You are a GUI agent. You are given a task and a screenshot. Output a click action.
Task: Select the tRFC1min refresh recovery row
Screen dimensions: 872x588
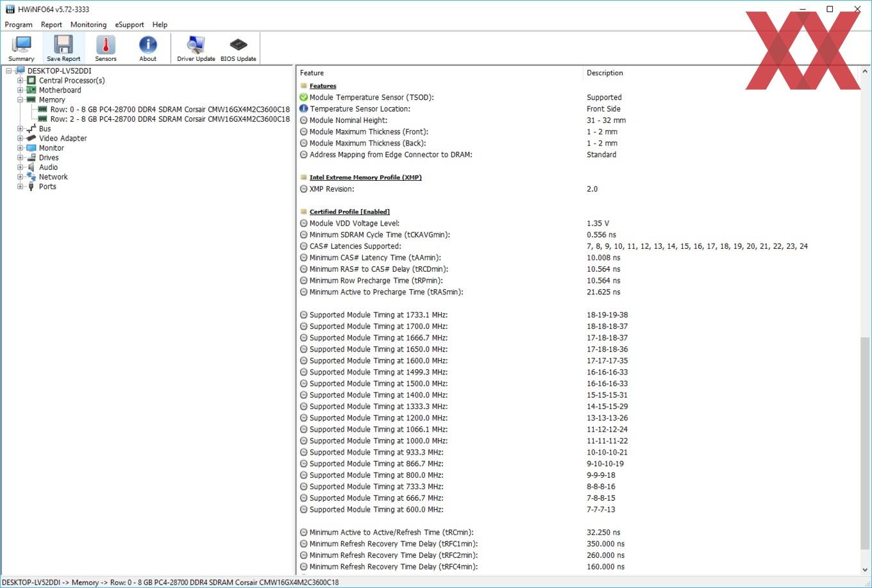[578, 544]
